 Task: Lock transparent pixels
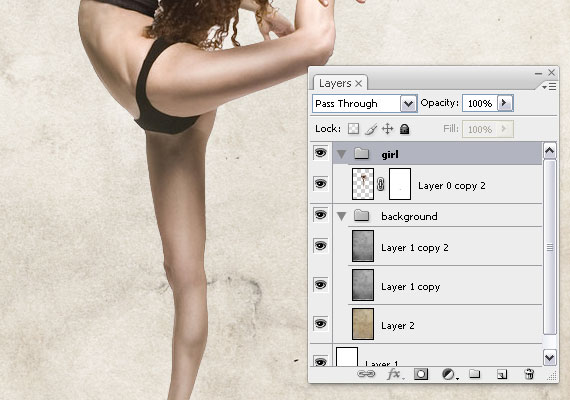point(353,128)
